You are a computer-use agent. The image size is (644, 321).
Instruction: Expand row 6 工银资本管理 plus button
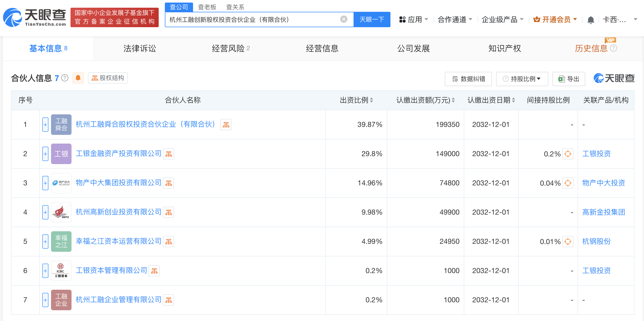click(45, 271)
